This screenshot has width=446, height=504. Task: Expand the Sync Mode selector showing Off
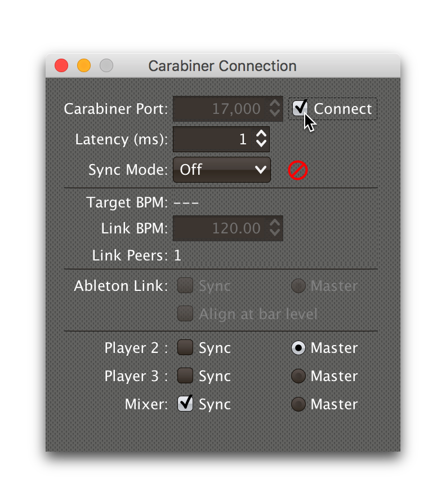click(x=221, y=170)
